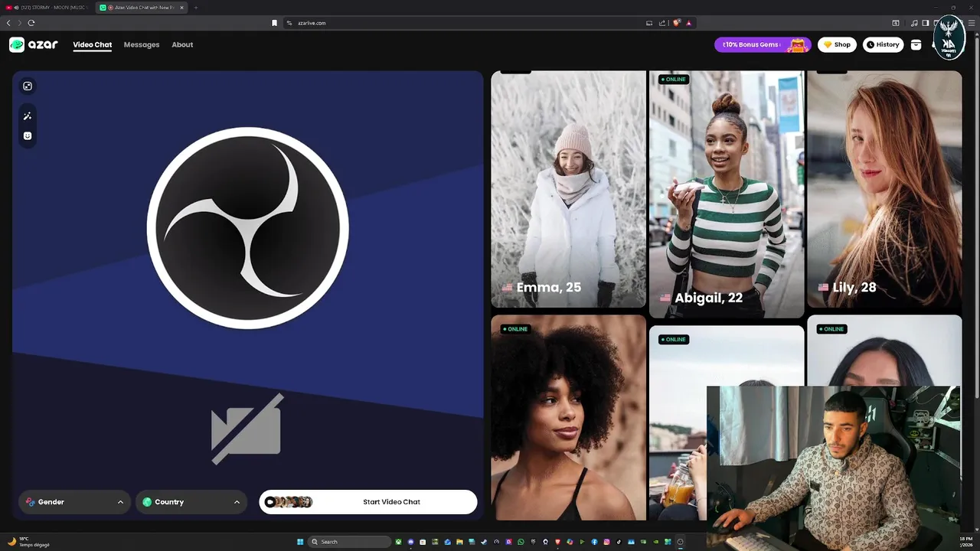Go back to previous page
This screenshot has width=980, height=551.
tap(8, 23)
